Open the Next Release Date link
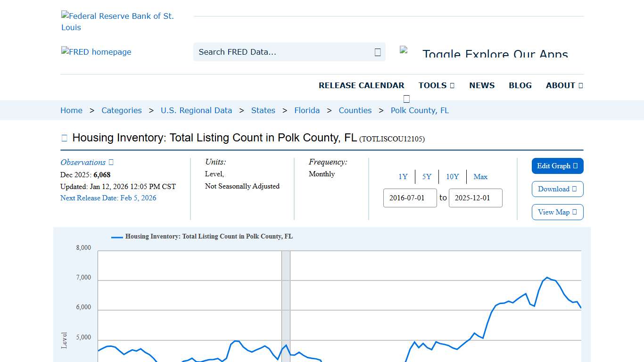 point(108,198)
